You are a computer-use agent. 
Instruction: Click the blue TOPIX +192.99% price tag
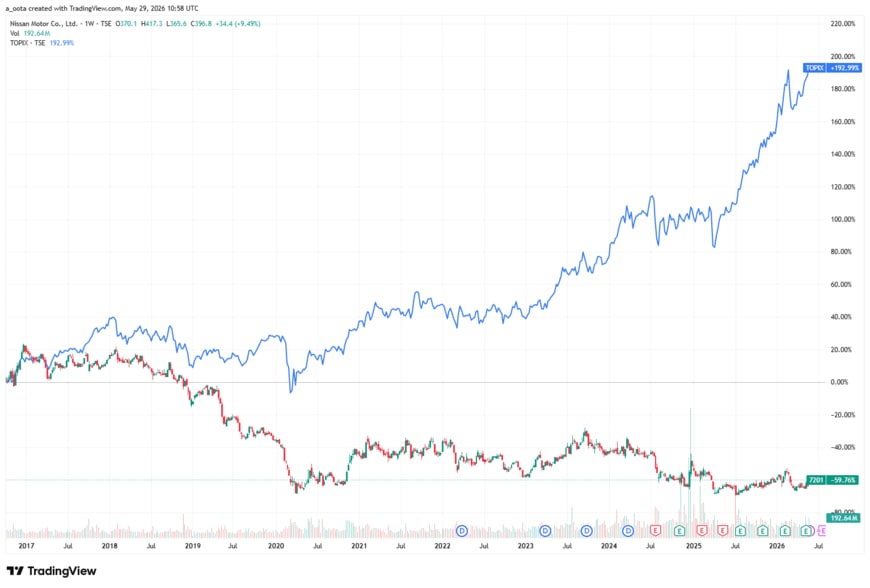point(832,68)
